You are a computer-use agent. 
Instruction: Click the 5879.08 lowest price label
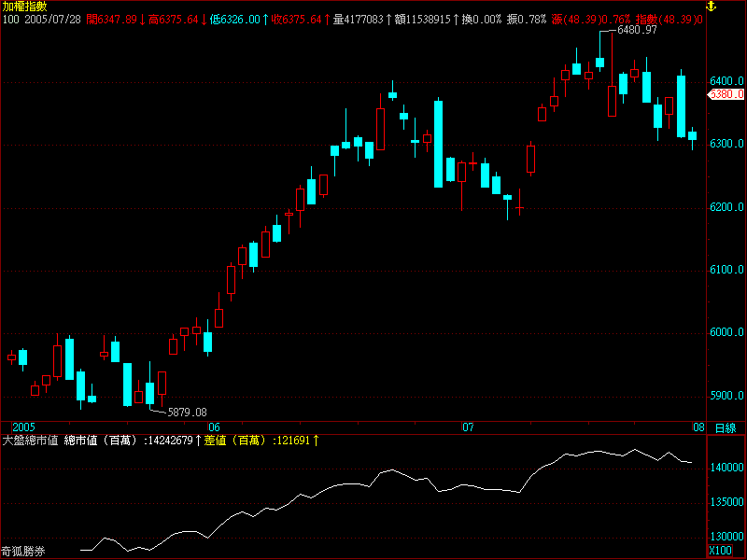[x=188, y=413]
